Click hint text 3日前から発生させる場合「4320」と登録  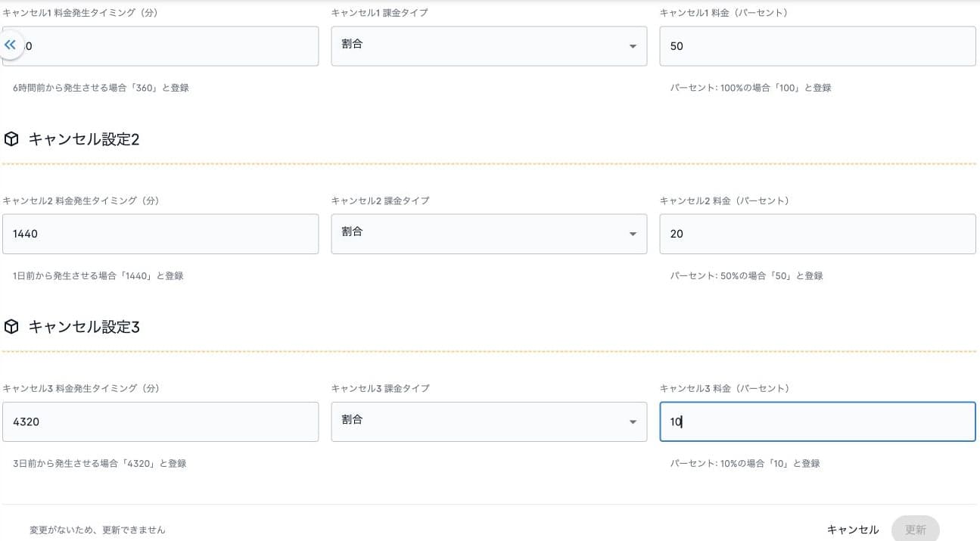point(100,463)
